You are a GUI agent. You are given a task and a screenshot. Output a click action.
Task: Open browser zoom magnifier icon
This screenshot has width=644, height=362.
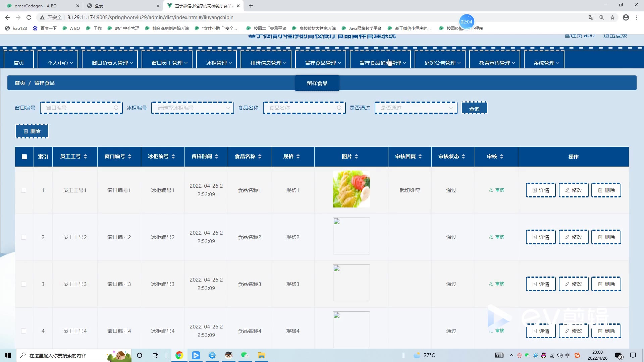602,17
